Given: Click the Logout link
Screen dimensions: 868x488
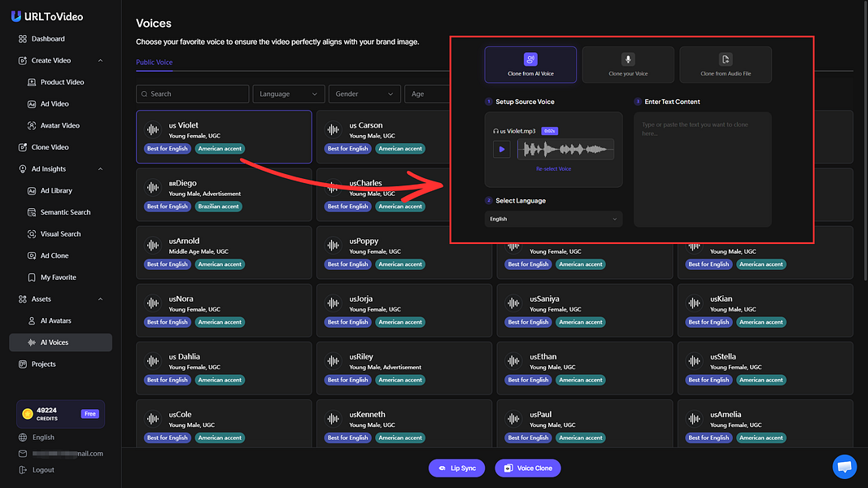Looking at the screenshot, I should pos(43,470).
